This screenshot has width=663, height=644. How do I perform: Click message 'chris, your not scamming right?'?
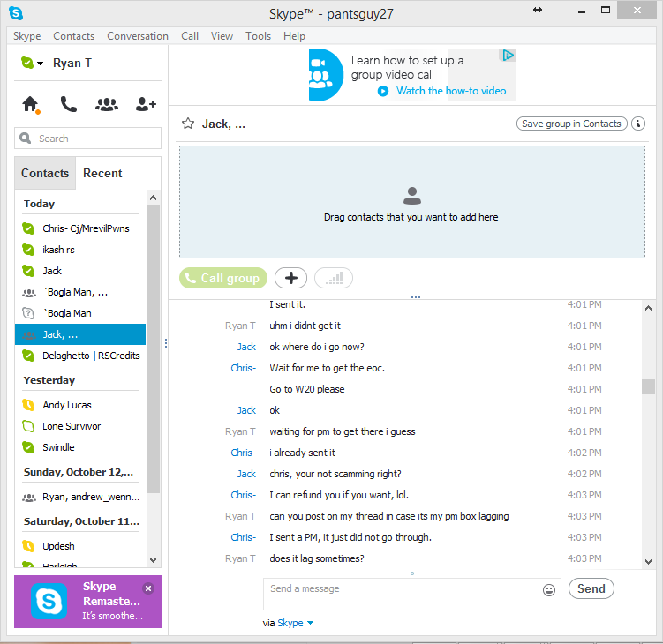pos(335,474)
